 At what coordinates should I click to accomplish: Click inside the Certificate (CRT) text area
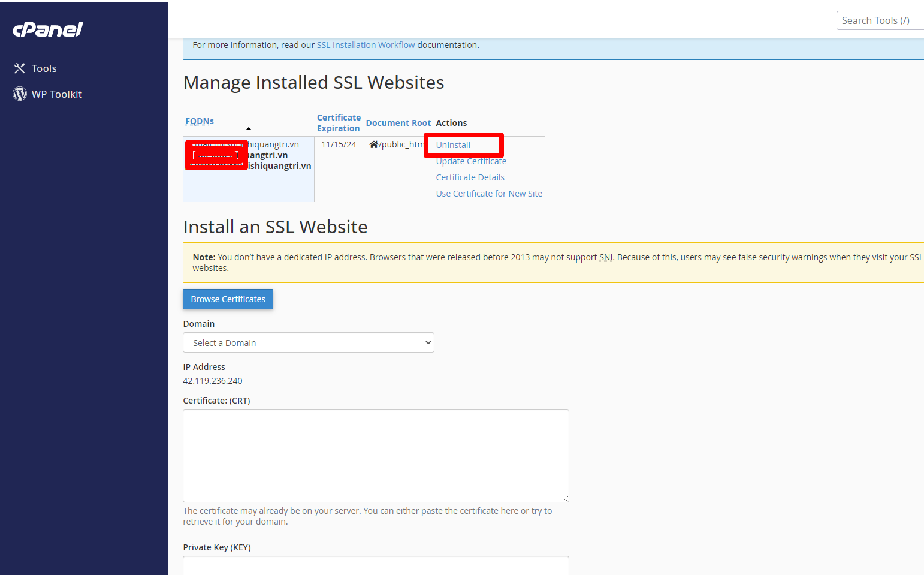tap(376, 455)
